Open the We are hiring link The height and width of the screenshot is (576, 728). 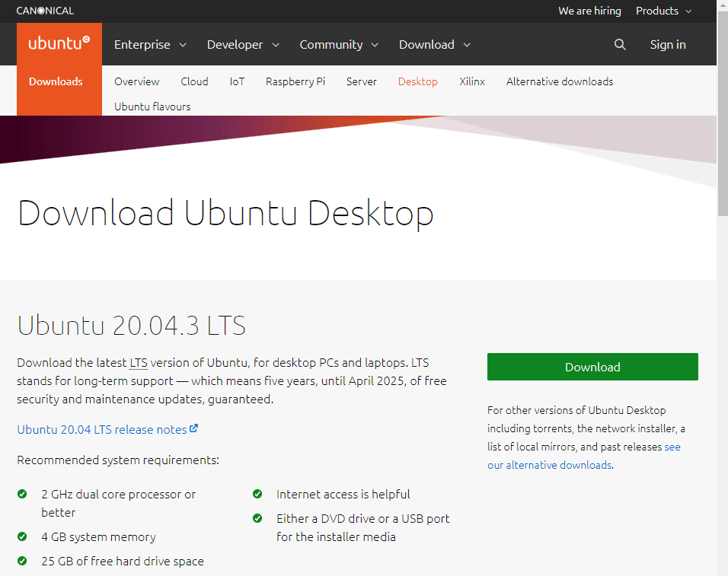click(x=589, y=11)
